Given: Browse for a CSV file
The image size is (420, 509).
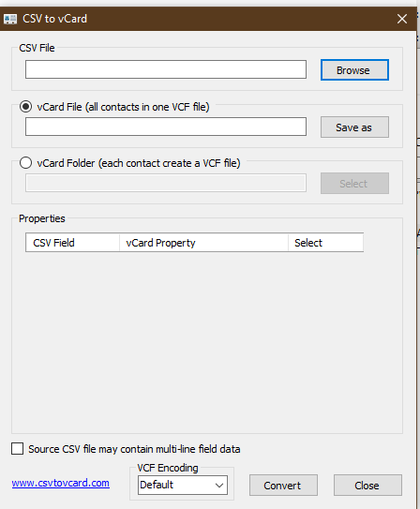Looking at the screenshot, I should coord(354,69).
